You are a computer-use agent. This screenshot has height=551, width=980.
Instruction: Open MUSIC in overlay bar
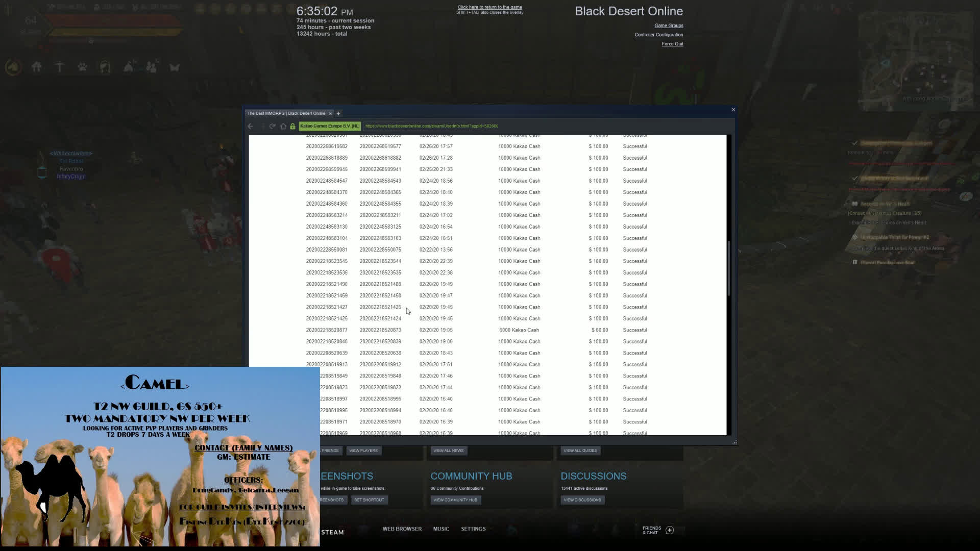(441, 529)
